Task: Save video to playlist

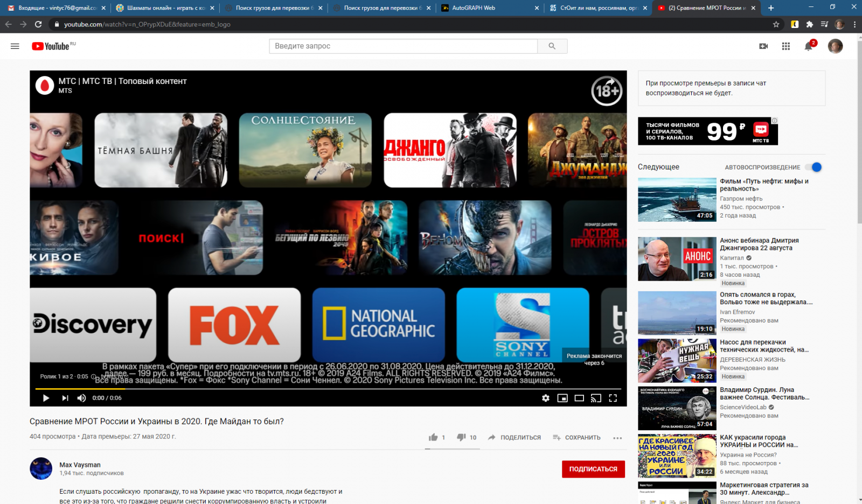Action: (x=576, y=437)
